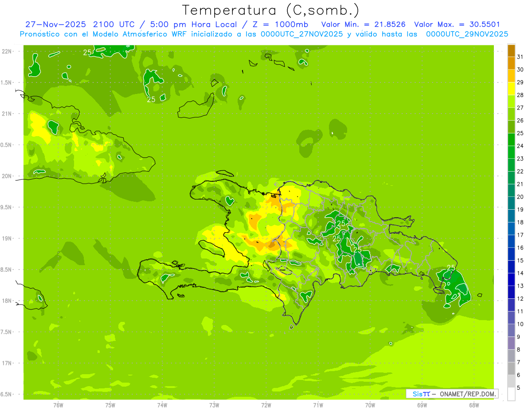Pick the light green colorbar swatch between 26 and 27
Screen dimensions: 532x411
[x=511, y=114]
